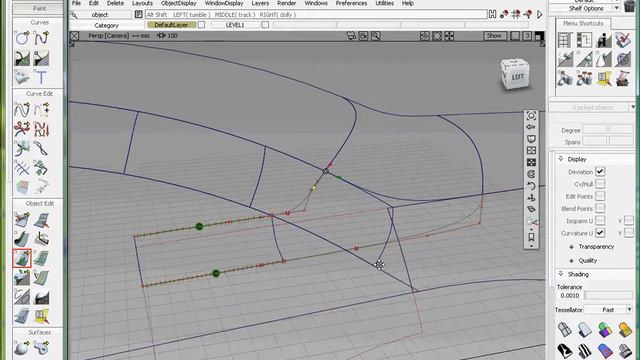
Task: Click the bookmark icon in viewport side strip
Action: pos(531,237)
